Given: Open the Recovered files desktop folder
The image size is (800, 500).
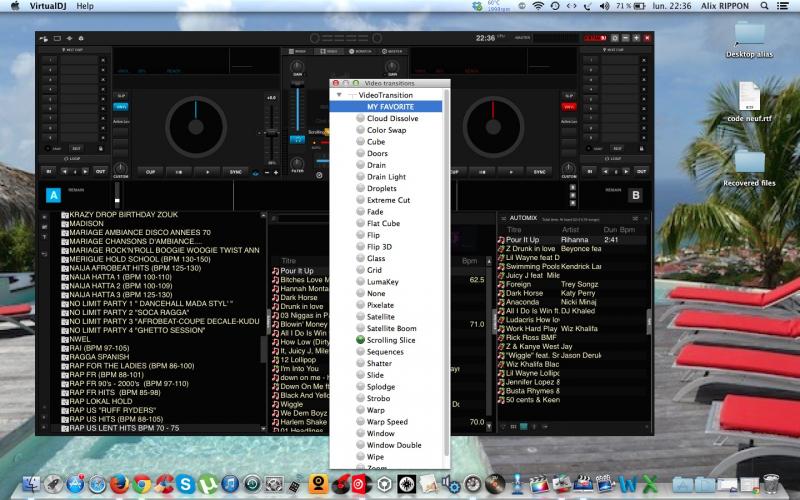Looking at the screenshot, I should click(x=749, y=164).
